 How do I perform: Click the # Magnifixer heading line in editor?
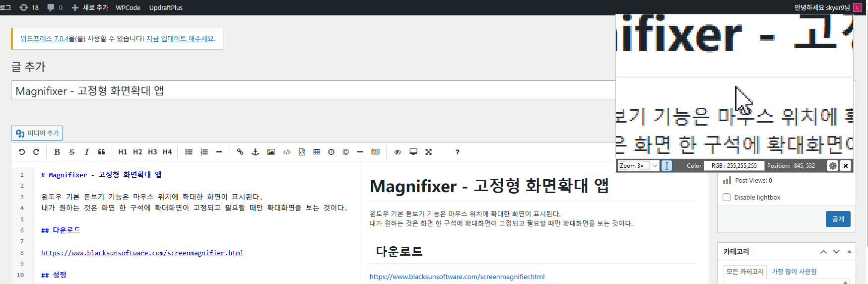pos(101,175)
